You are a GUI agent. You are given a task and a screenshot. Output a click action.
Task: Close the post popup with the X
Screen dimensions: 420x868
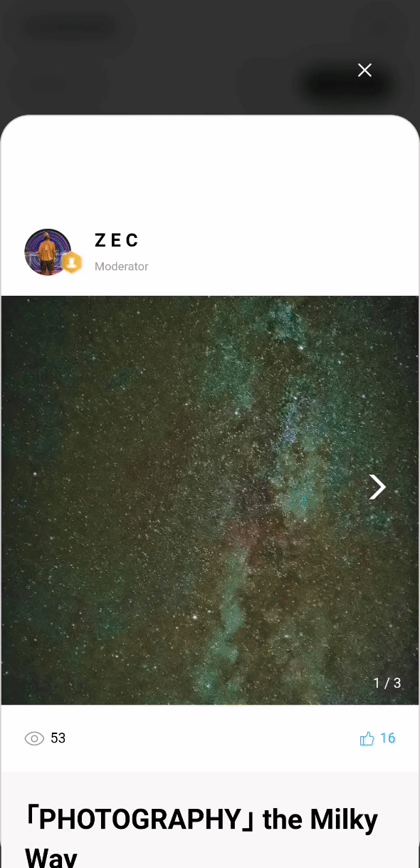tap(364, 70)
